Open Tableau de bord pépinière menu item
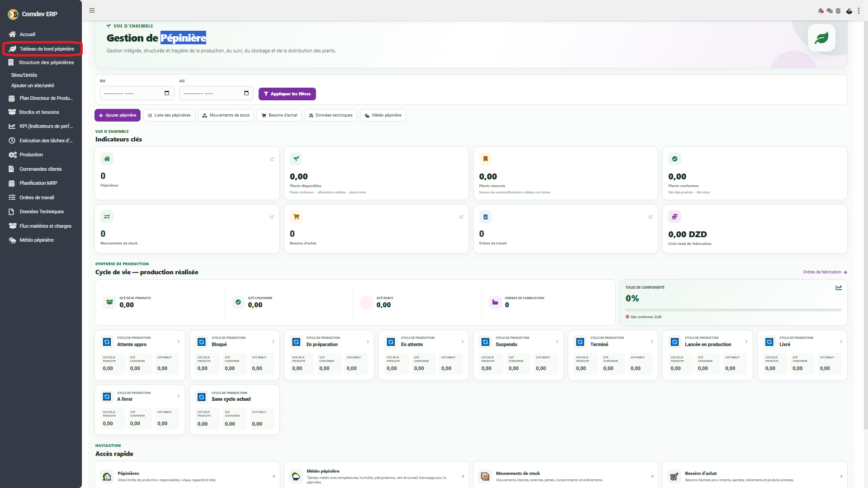Screen dimensions: 868x488 click(42, 49)
